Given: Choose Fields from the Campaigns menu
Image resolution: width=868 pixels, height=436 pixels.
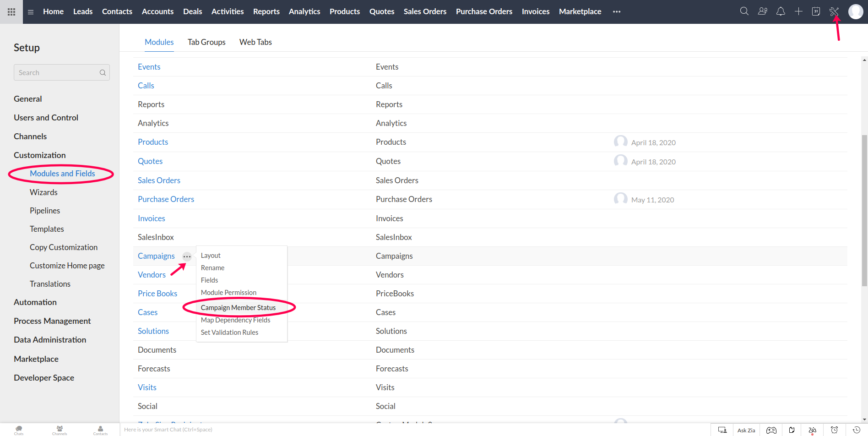Looking at the screenshot, I should pos(209,280).
